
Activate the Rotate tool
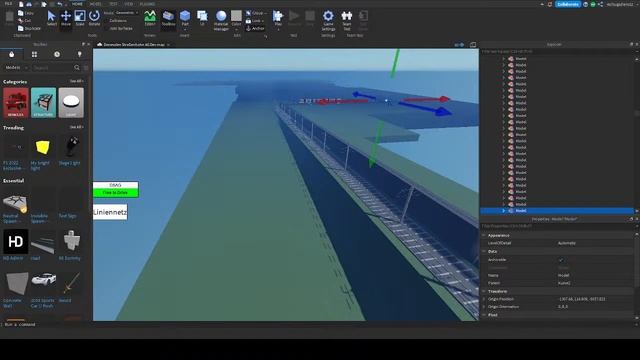(94, 18)
